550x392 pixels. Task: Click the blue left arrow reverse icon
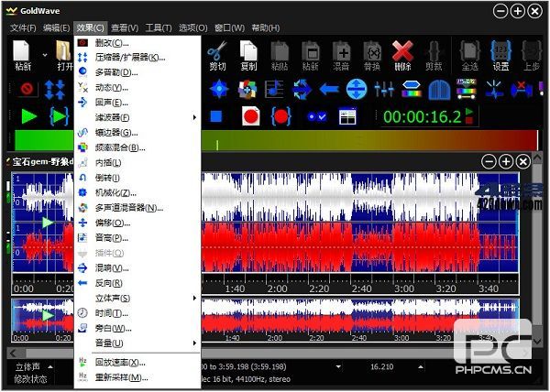[329, 90]
